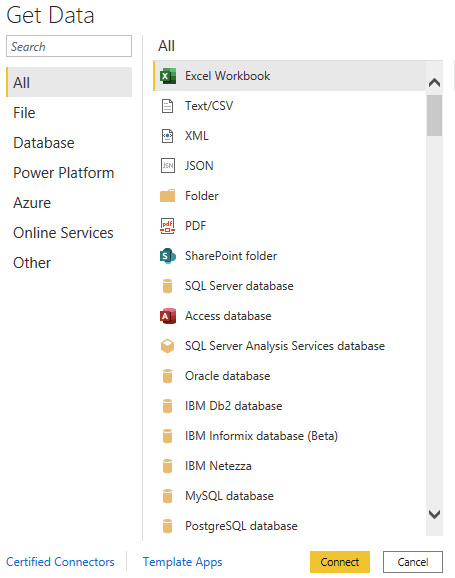455x578 pixels.
Task: Select the Text/CSV document icon
Action: coord(167,106)
